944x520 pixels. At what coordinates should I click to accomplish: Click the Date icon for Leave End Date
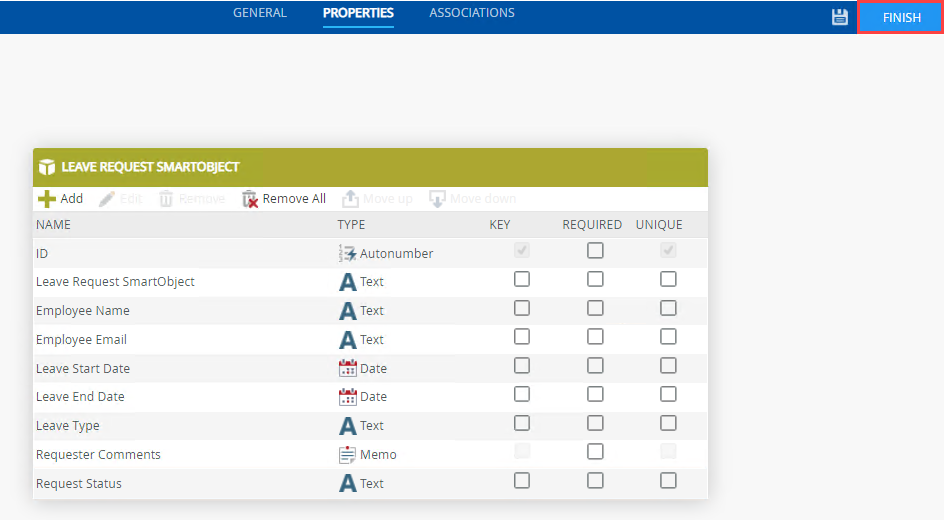347,397
